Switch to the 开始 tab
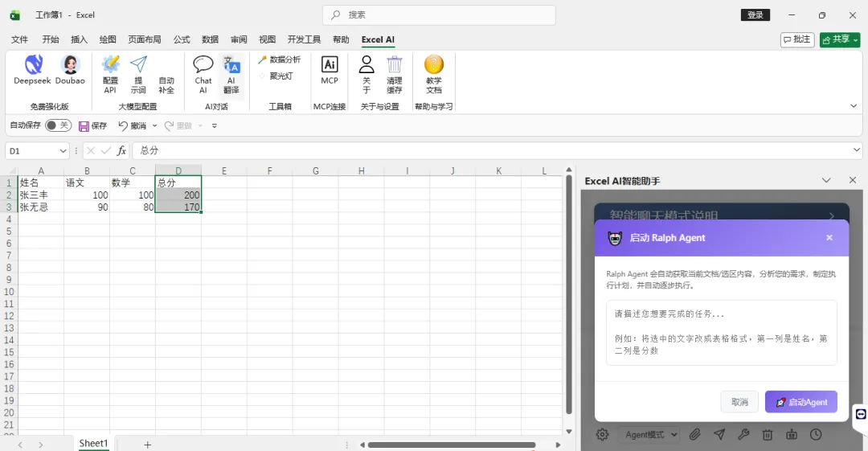The image size is (868, 451). point(51,39)
